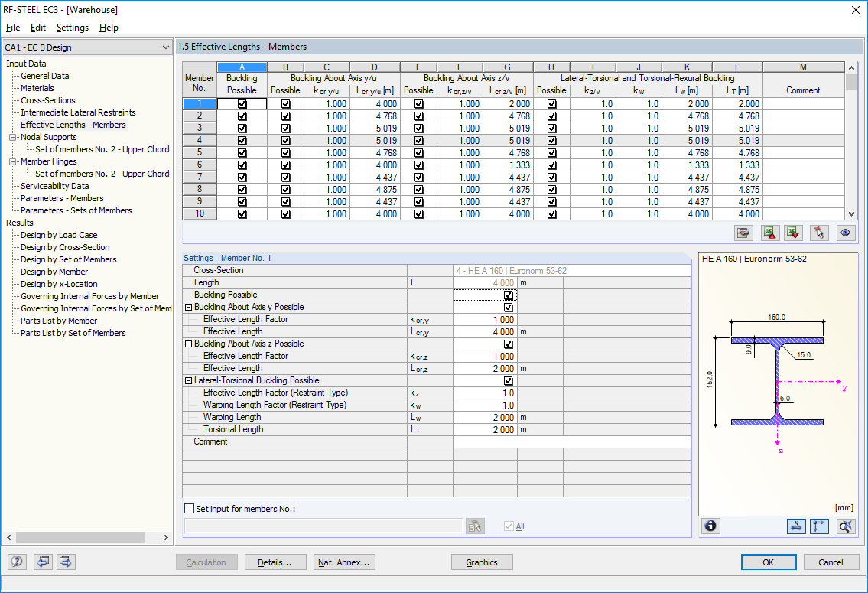Click the Nat. Annex... button
The width and height of the screenshot is (868, 593).
tap(344, 562)
